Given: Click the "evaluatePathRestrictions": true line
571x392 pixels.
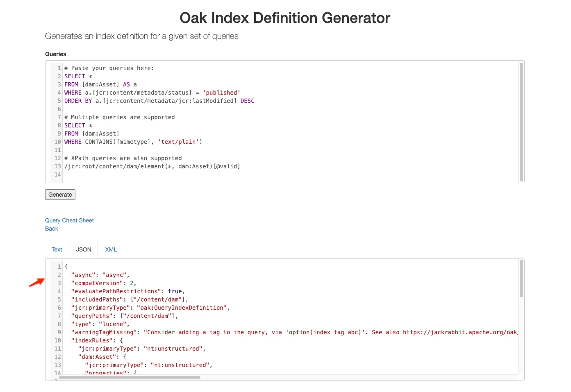Looking at the screenshot, I should coord(128,291).
